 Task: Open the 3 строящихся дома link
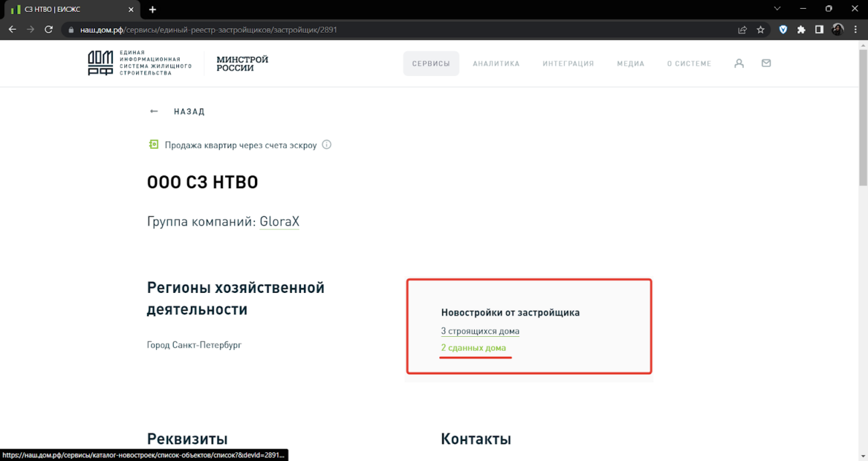(x=480, y=331)
